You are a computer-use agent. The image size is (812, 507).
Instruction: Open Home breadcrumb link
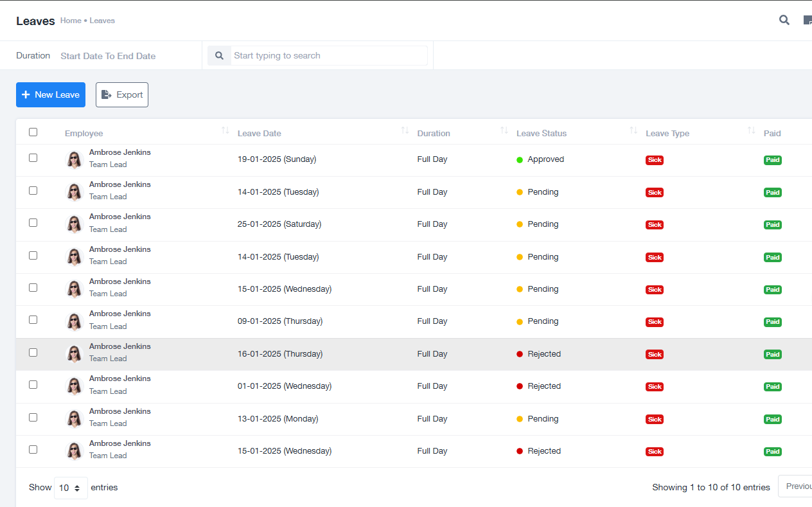click(71, 21)
